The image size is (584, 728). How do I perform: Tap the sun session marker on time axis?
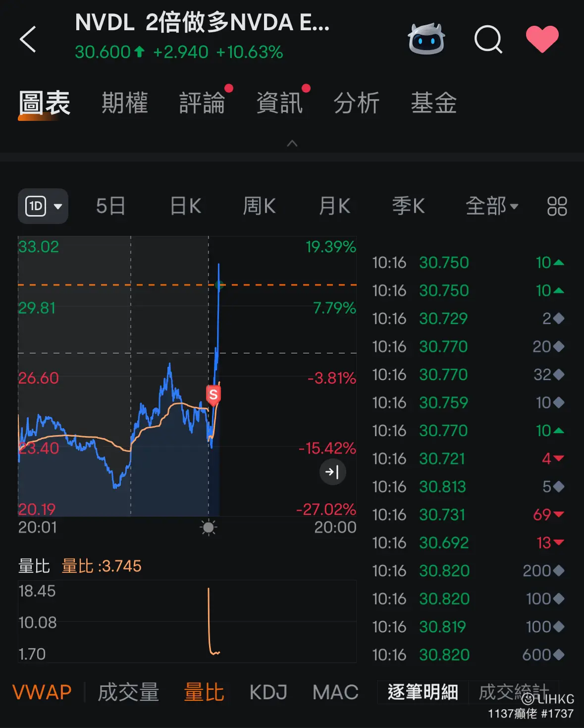click(209, 527)
